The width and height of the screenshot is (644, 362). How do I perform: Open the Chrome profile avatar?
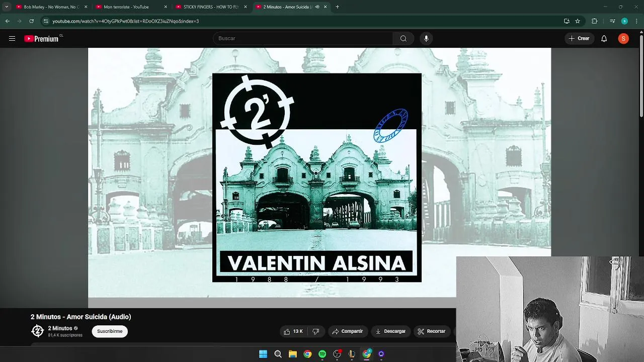pos(624,21)
